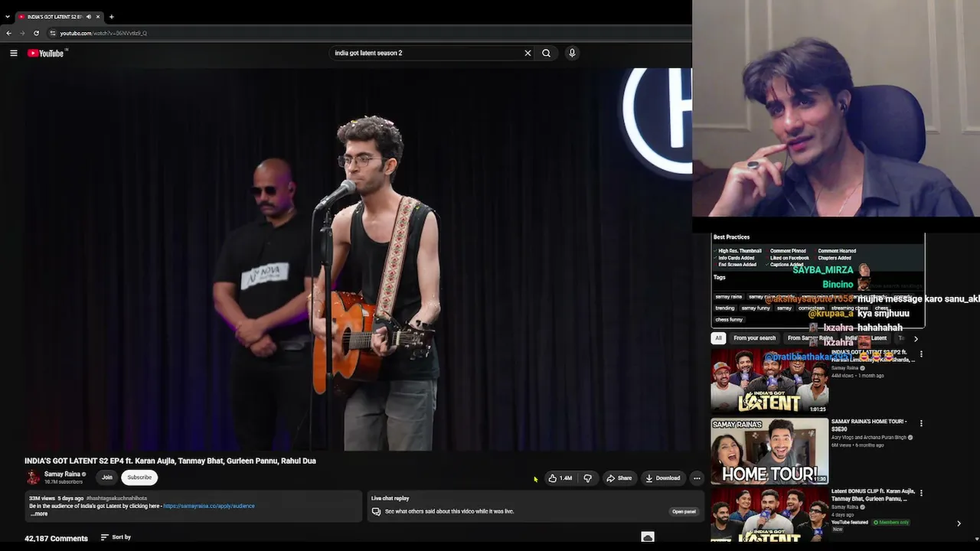Viewport: 980px width, 551px height.
Task: Select the From your search chip
Action: (x=754, y=338)
